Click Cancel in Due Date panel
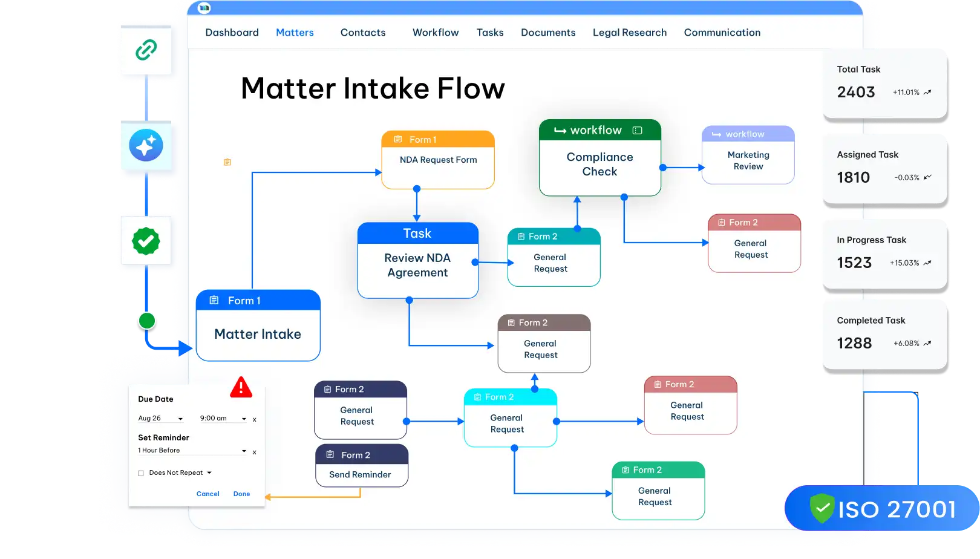The height and width of the screenshot is (559, 980). [x=207, y=494]
